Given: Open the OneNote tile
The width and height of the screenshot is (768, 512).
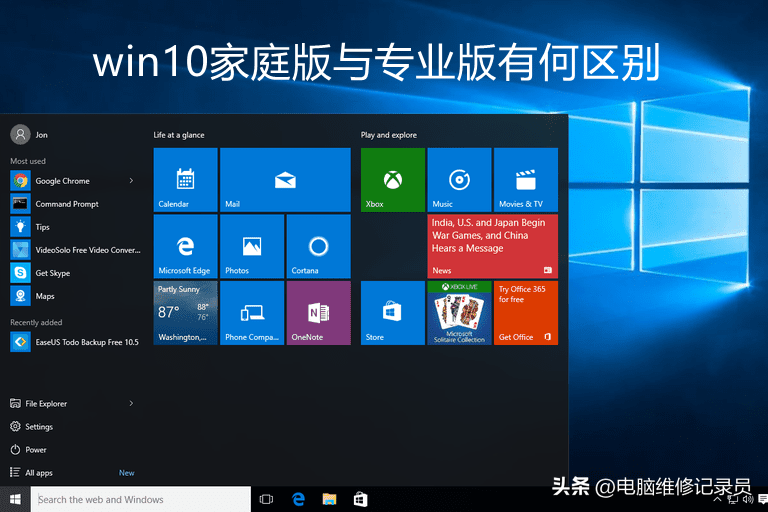Looking at the screenshot, I should point(318,313).
